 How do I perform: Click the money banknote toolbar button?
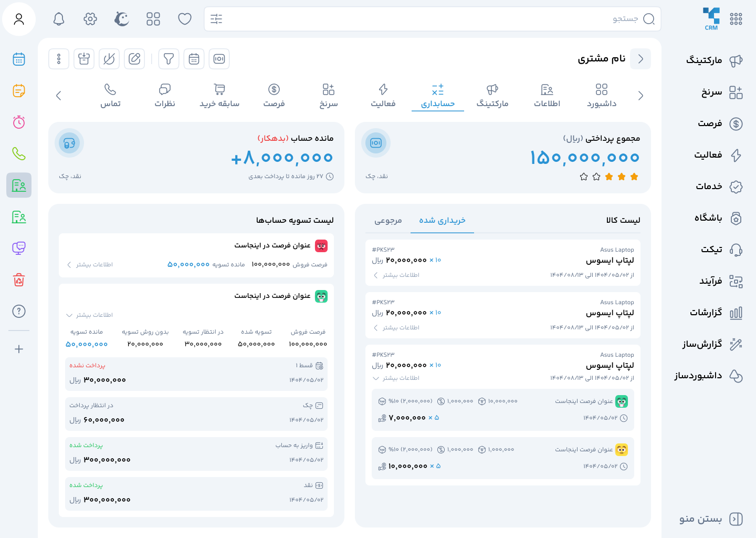click(219, 59)
